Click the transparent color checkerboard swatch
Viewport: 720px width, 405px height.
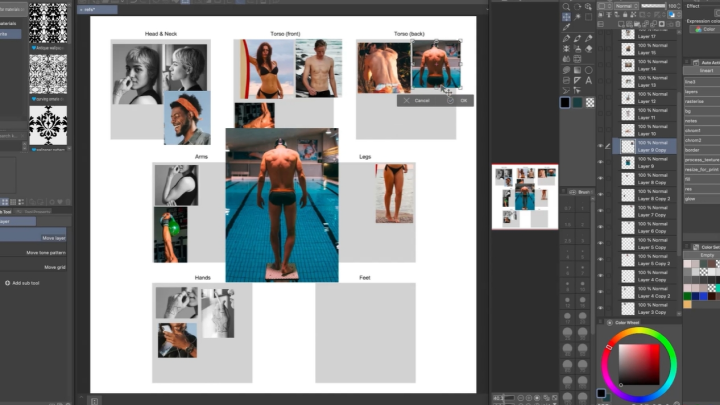[x=591, y=102]
